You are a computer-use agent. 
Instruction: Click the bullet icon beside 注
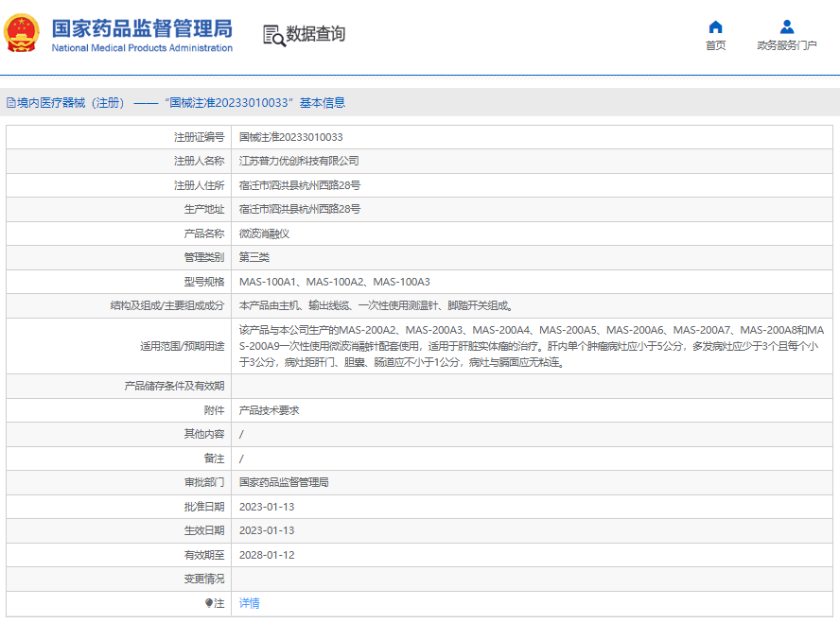(x=209, y=603)
